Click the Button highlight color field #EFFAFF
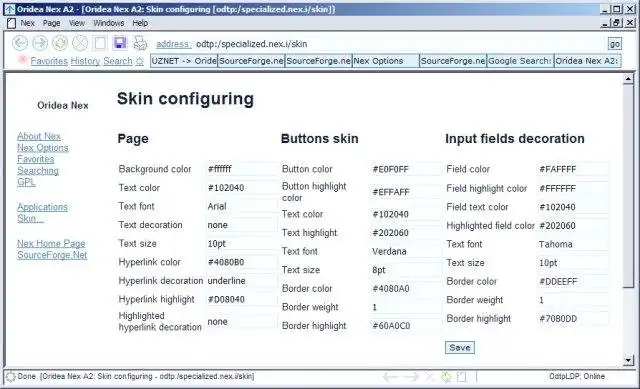The height and width of the screenshot is (389, 640). [x=406, y=192]
